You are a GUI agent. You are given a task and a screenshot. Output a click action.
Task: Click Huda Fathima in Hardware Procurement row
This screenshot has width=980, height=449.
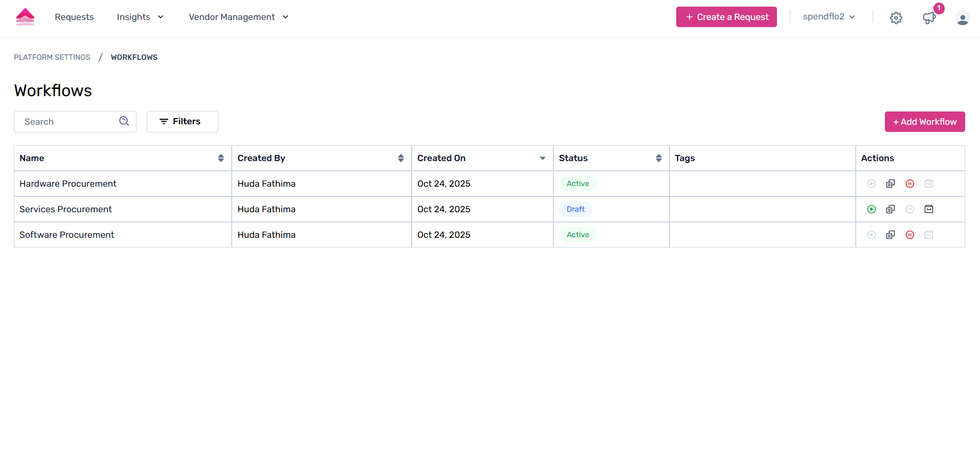coord(266,184)
